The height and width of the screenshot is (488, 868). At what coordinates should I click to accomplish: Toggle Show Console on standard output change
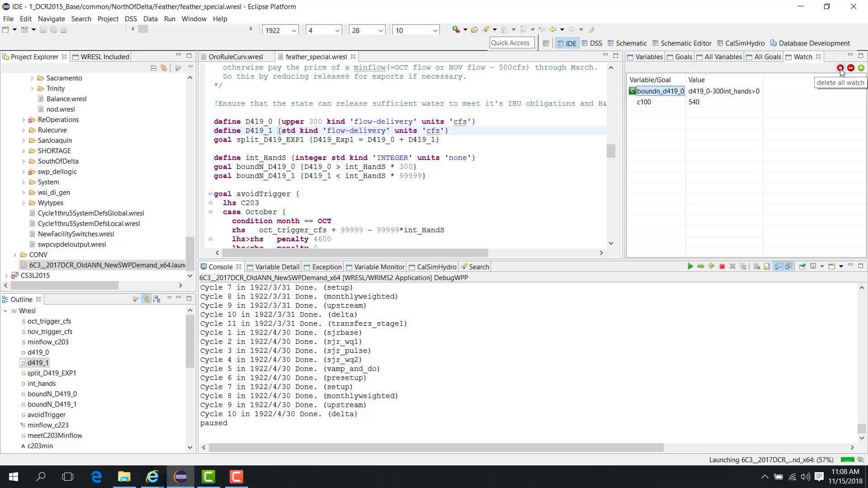778,266
